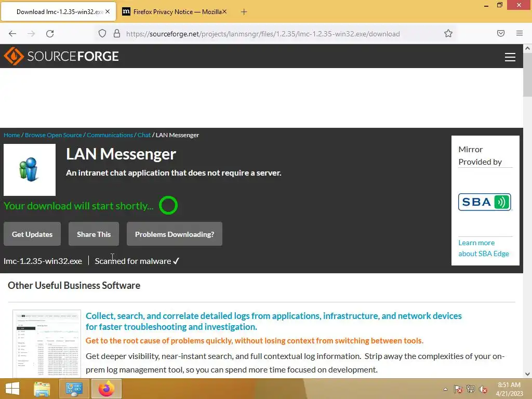Open the Chat breadcrumb link

coord(144,135)
